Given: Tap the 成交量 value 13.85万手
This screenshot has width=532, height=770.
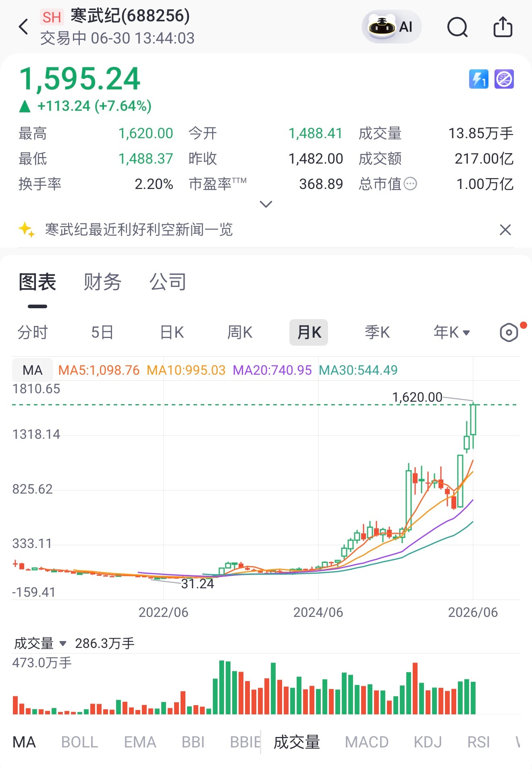Looking at the screenshot, I should 481,133.
